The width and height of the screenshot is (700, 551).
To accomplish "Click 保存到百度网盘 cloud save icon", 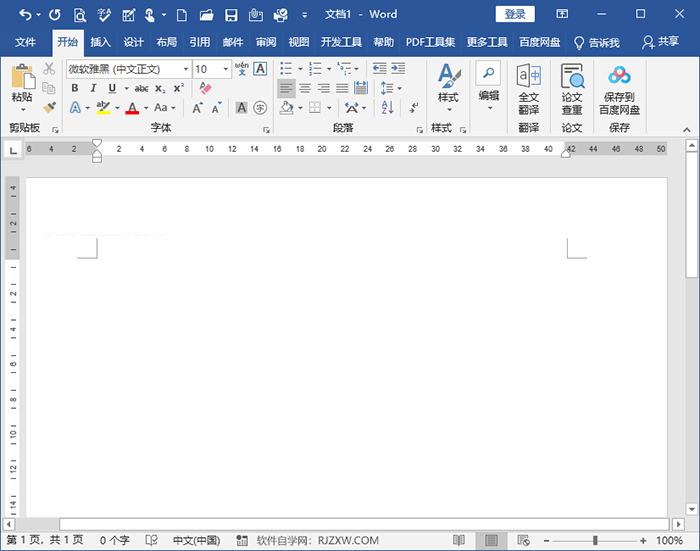I will coord(619,89).
